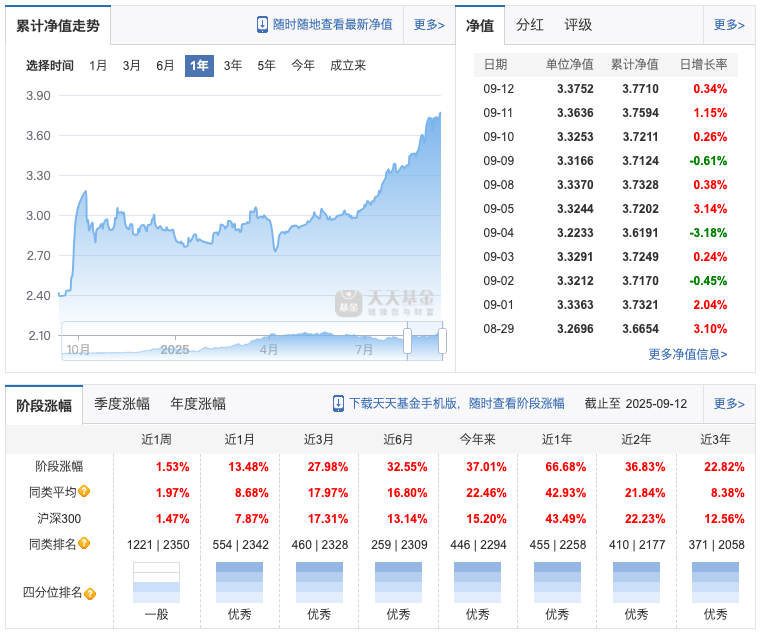Click the 随时随地查看最新净值 link

332,25
